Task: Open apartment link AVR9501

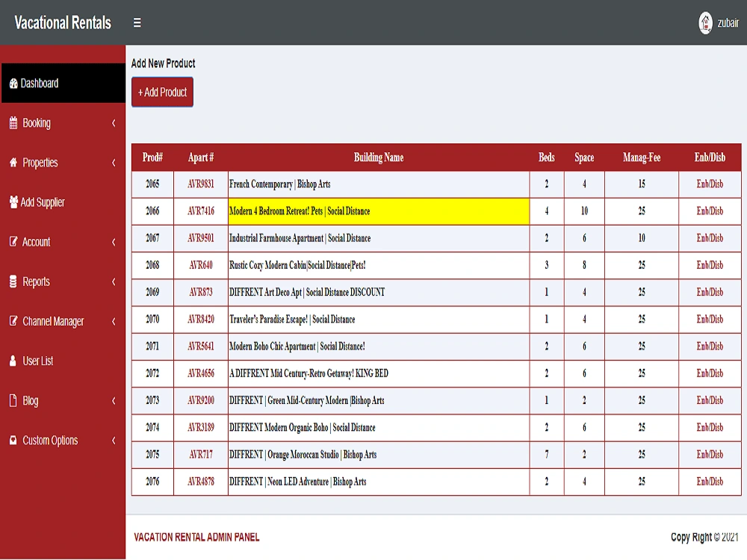Action: pyautogui.click(x=200, y=238)
